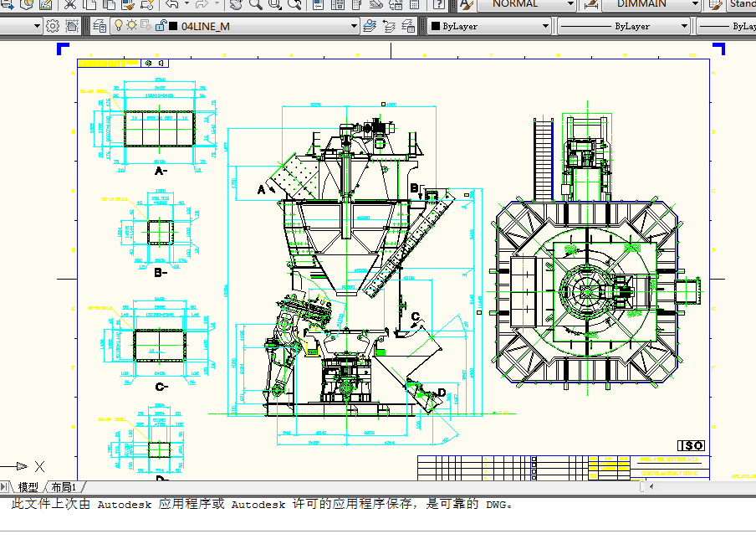This screenshot has width=756, height=539.
Task: Select the Zoom Window tool
Action: [x=275, y=5]
